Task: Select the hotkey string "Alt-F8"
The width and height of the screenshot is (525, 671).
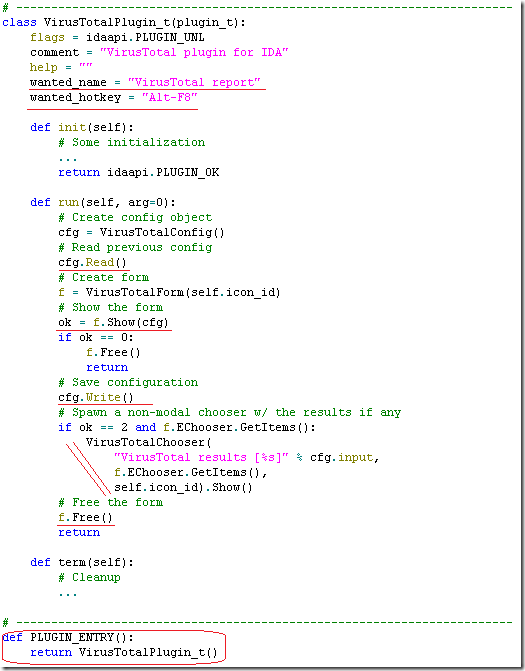Action: [170, 97]
